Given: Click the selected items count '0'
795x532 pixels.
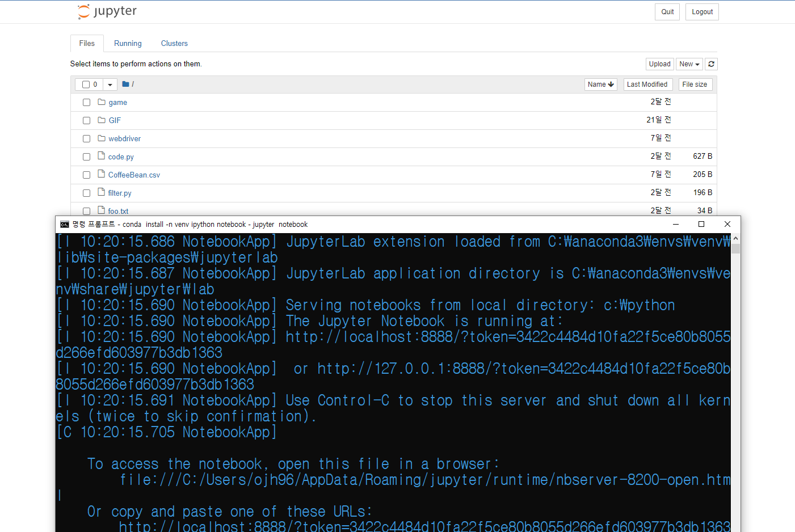Looking at the screenshot, I should click(x=95, y=85).
